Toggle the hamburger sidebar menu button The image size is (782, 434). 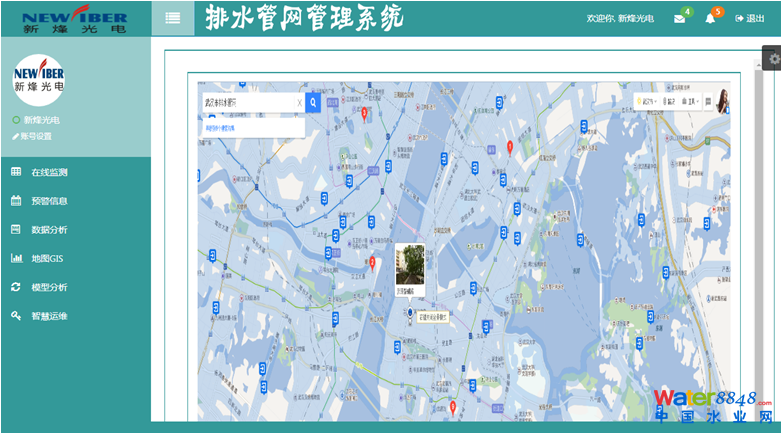click(173, 17)
